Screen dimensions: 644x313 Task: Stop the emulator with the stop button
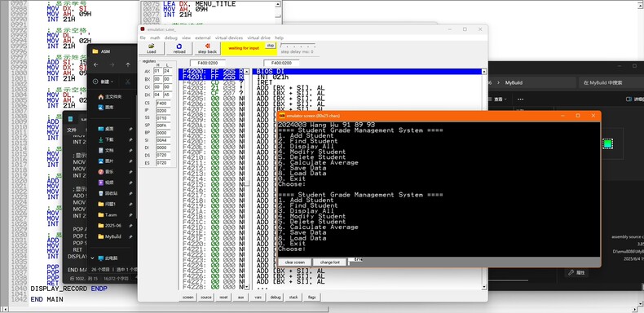click(x=270, y=45)
